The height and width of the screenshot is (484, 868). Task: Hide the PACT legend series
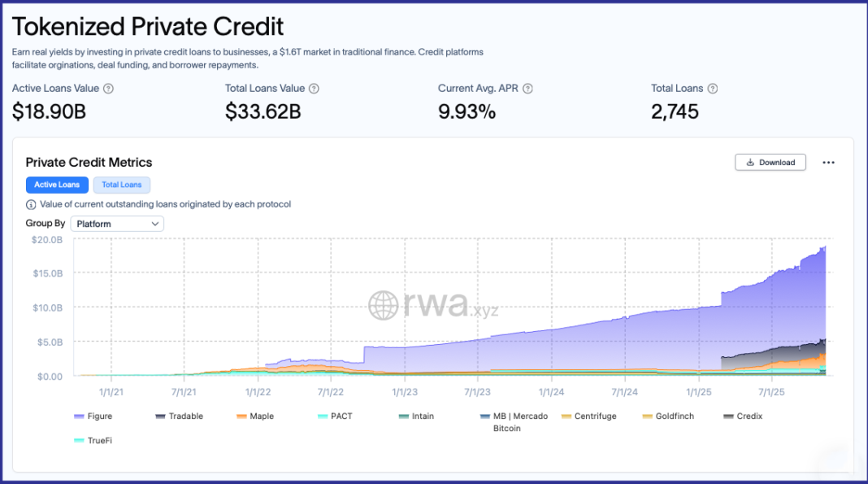pos(334,416)
